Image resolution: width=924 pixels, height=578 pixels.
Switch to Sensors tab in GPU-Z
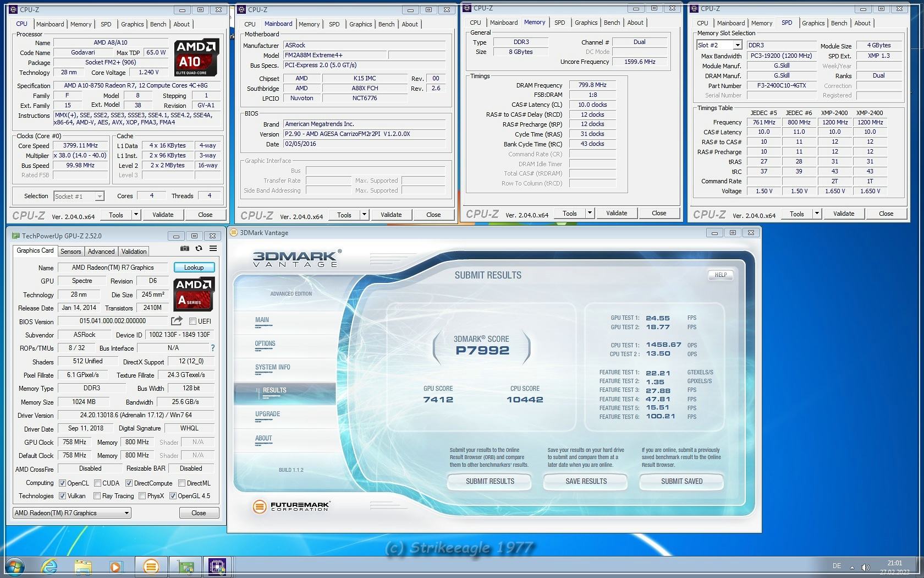coord(70,251)
